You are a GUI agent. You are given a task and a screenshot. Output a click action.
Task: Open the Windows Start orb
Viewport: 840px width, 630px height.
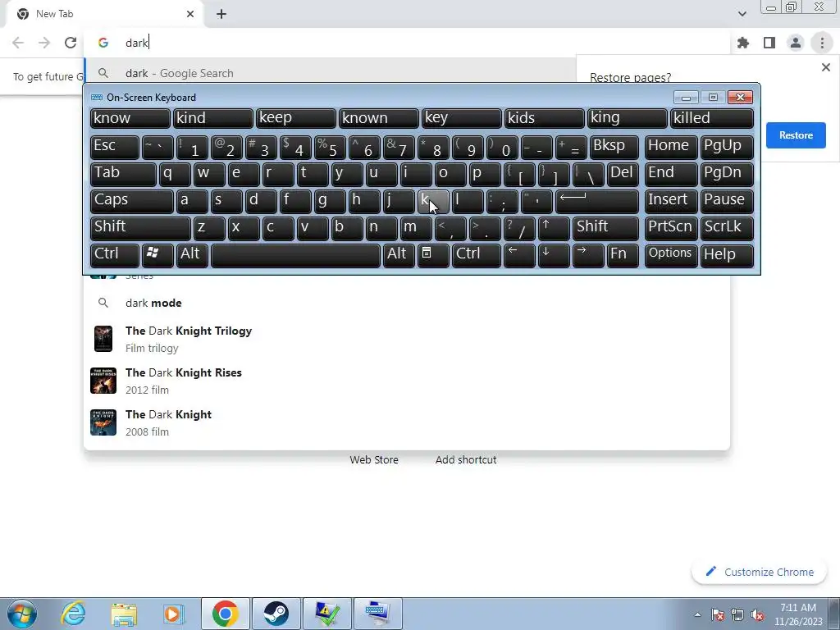[22, 614]
